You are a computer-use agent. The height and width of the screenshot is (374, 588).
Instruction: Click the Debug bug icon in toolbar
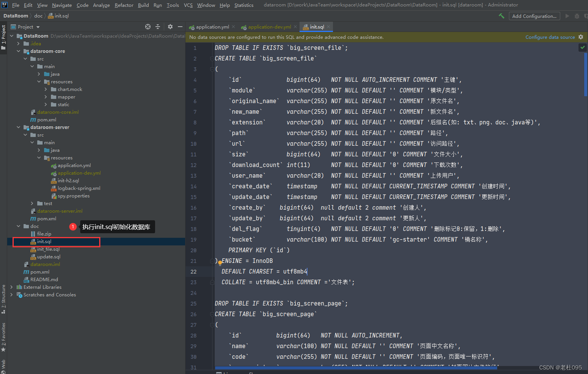(577, 16)
